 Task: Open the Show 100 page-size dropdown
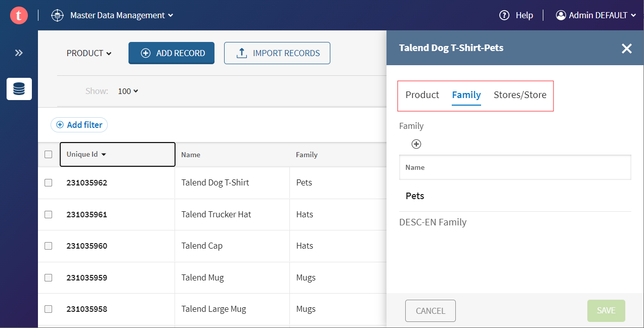click(x=128, y=91)
